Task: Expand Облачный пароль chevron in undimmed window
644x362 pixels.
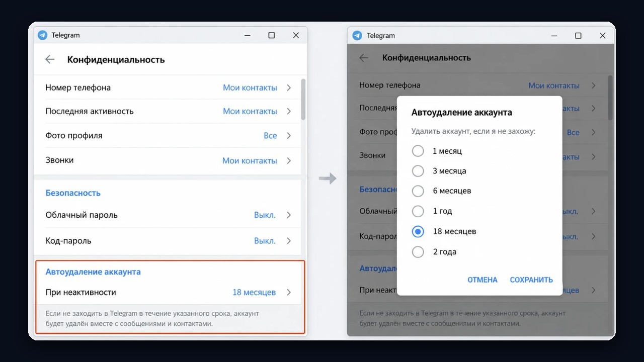Action: pos(289,215)
